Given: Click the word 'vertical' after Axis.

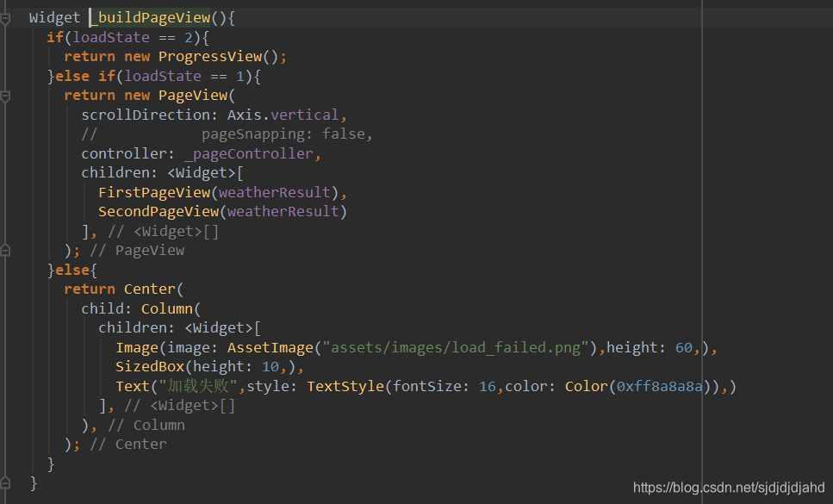Looking at the screenshot, I should click(x=304, y=115).
